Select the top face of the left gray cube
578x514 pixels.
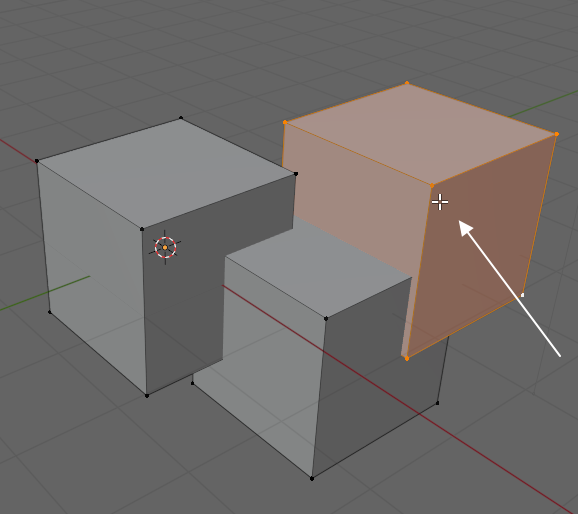click(166, 173)
